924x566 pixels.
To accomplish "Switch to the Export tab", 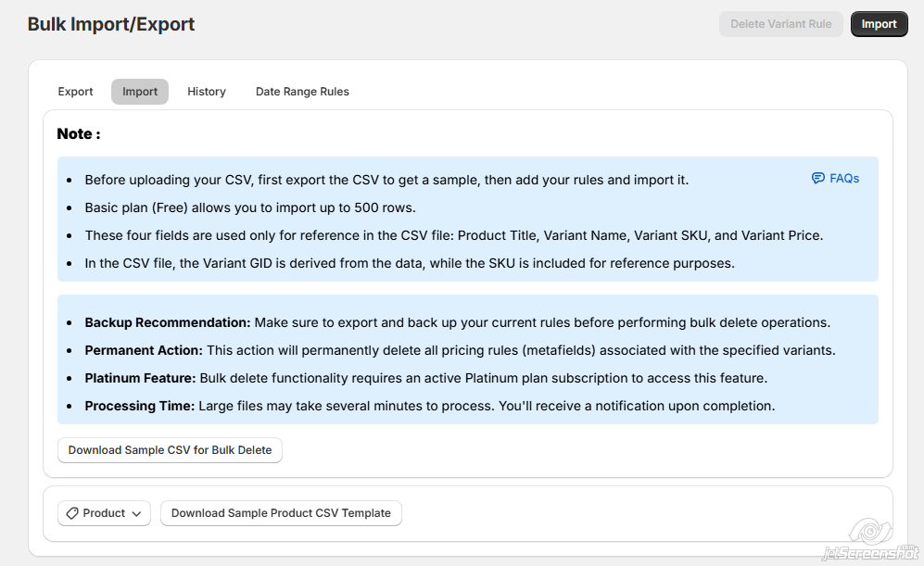I will (x=75, y=92).
